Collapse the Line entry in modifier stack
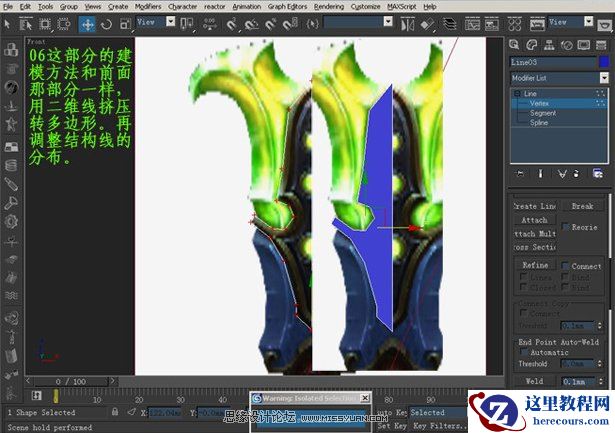The image size is (615, 433). coord(517,93)
